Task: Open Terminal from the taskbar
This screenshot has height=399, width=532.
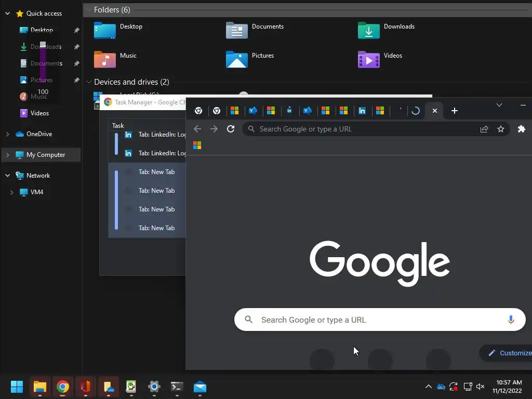Action: click(x=177, y=387)
